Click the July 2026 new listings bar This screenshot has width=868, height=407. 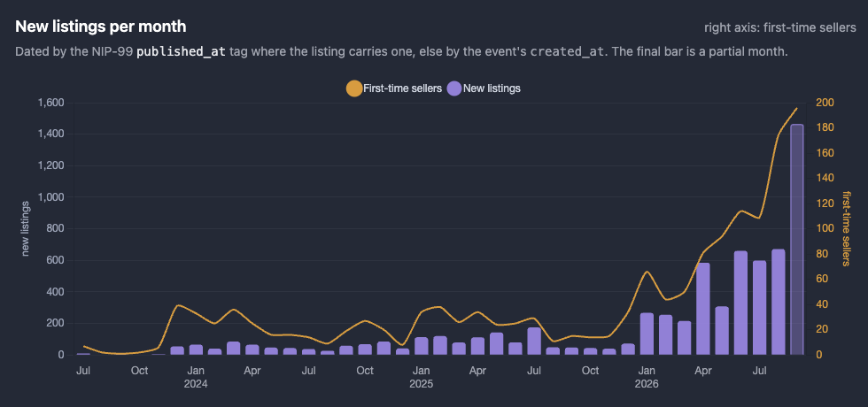[x=760, y=308]
